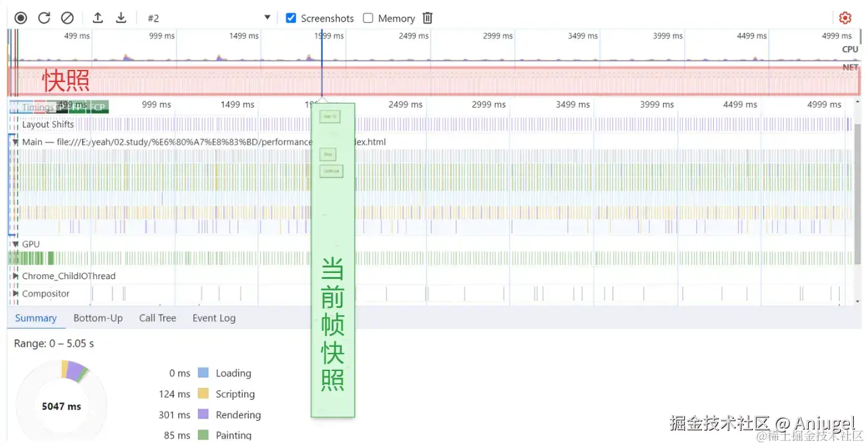Click the 3999 ms mark in the flame chart ruler

pyautogui.click(x=657, y=104)
